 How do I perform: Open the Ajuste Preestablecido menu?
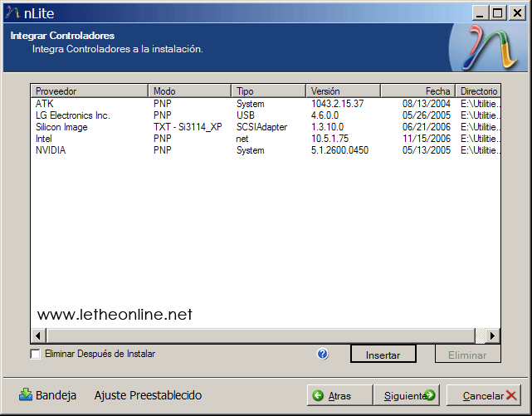(148, 395)
